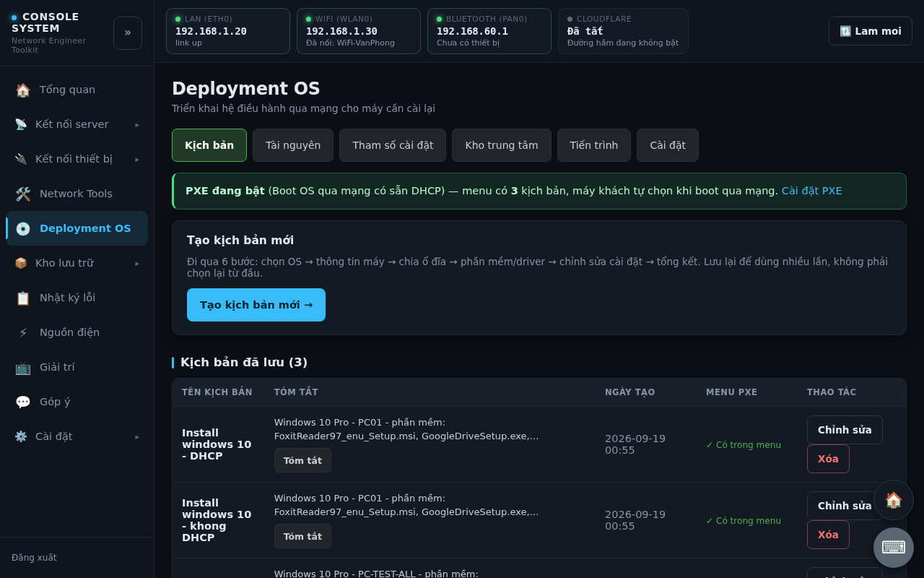Click the floating home shortcut button

pyautogui.click(x=894, y=500)
